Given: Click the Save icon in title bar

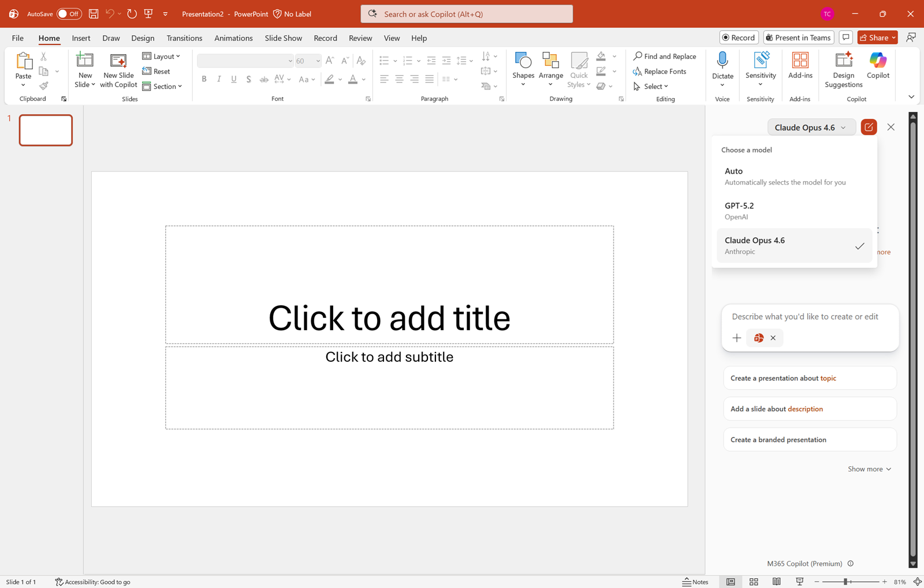Looking at the screenshot, I should click(94, 14).
